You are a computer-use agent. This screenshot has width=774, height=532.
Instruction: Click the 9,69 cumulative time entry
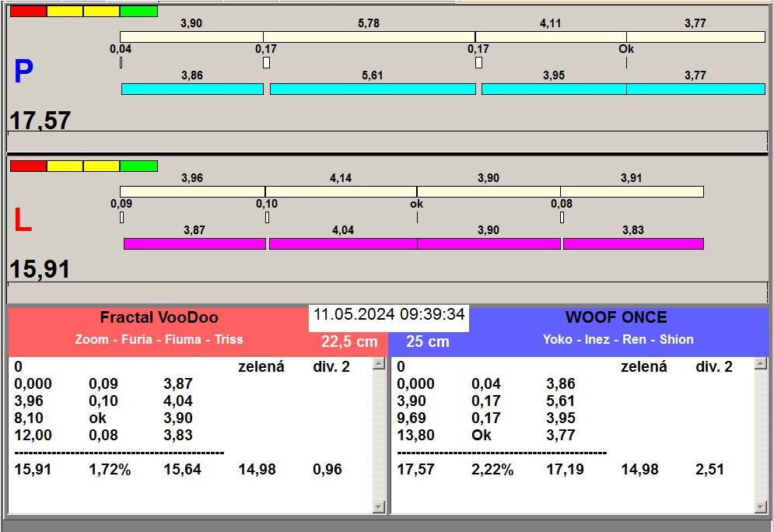[x=412, y=418]
